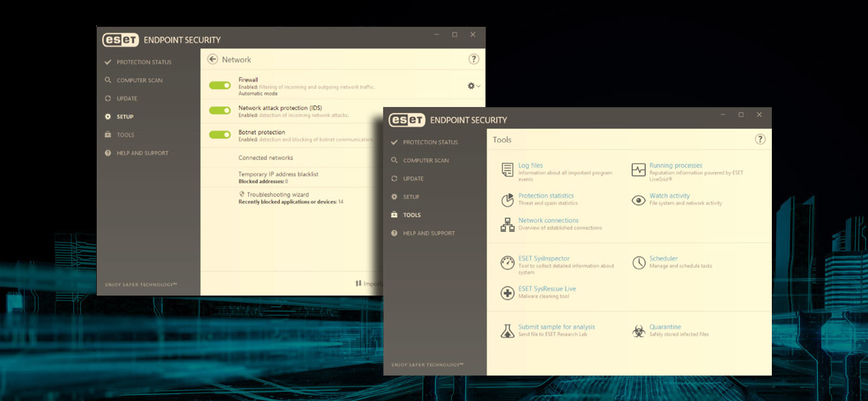This screenshot has height=401, width=868.
Task: Select Tools in Network window sidebar
Action: [126, 135]
